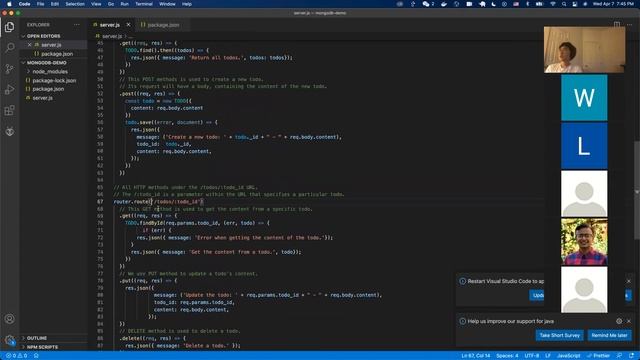The width and height of the screenshot is (640, 360).
Task: Change indentation via Spaces: 4
Action: (x=507, y=356)
